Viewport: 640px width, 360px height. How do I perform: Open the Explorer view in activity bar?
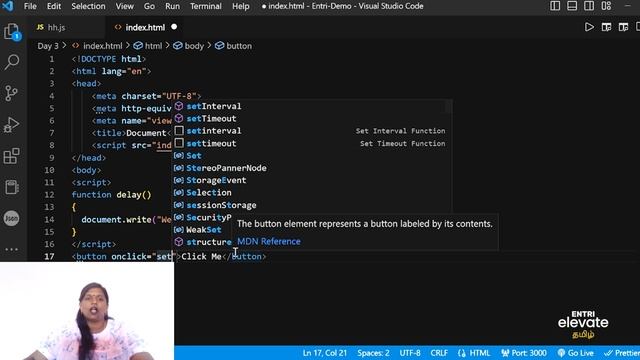coord(11,32)
